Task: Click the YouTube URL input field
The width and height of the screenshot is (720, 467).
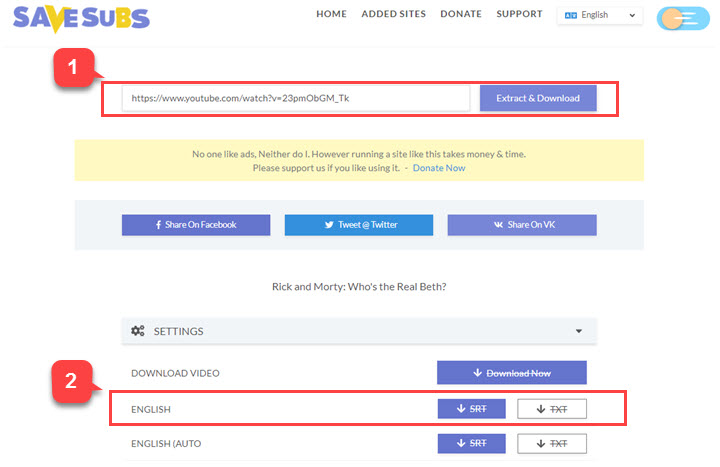Action: pos(296,98)
